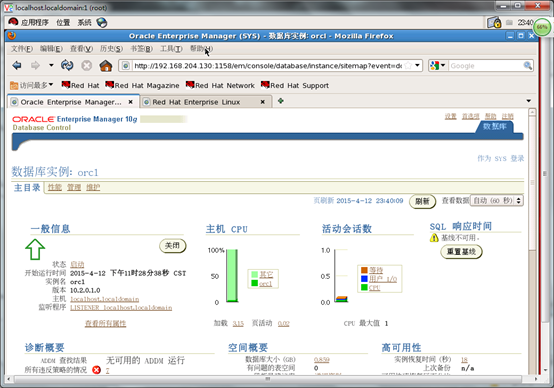The image size is (554, 388).
Task: Click the 重置基线 button
Action: [x=461, y=252]
